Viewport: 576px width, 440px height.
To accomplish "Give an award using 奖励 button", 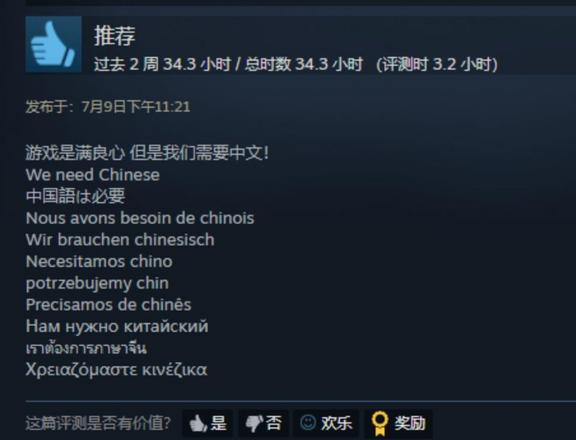I will click(x=398, y=423).
